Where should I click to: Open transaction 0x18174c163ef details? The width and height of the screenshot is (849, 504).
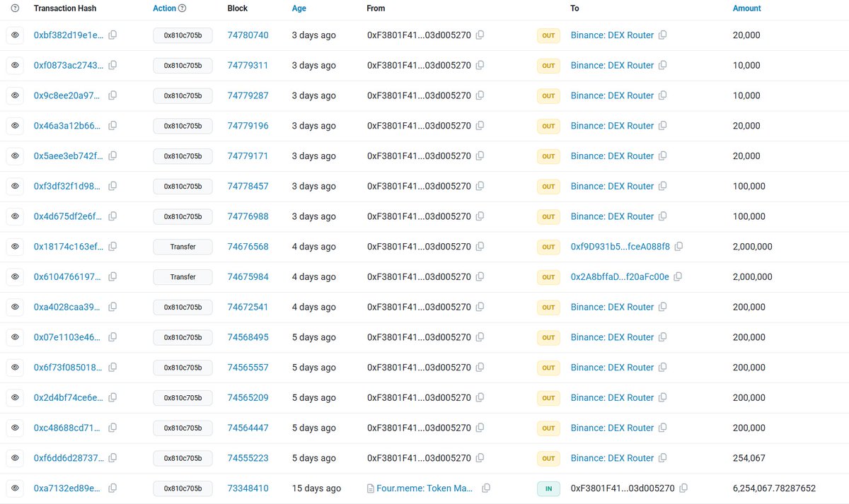tap(69, 247)
